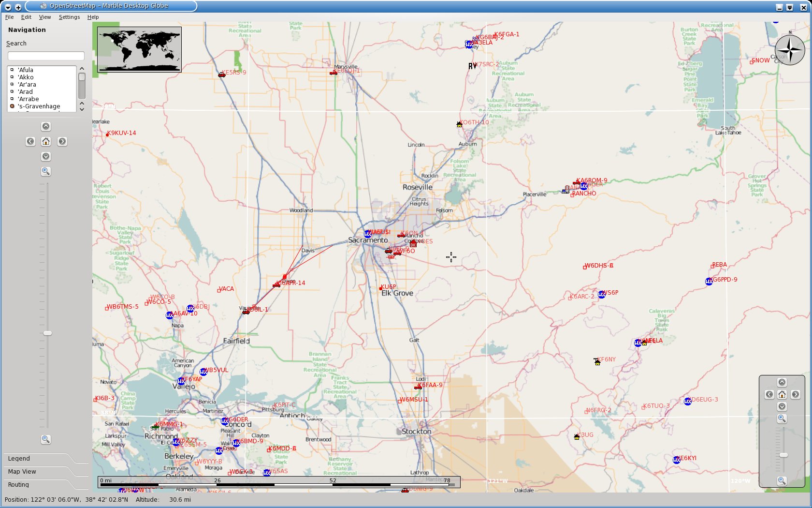Zoom out using sidebar magnifier
Screen dimensions: 812x508
click(x=46, y=439)
